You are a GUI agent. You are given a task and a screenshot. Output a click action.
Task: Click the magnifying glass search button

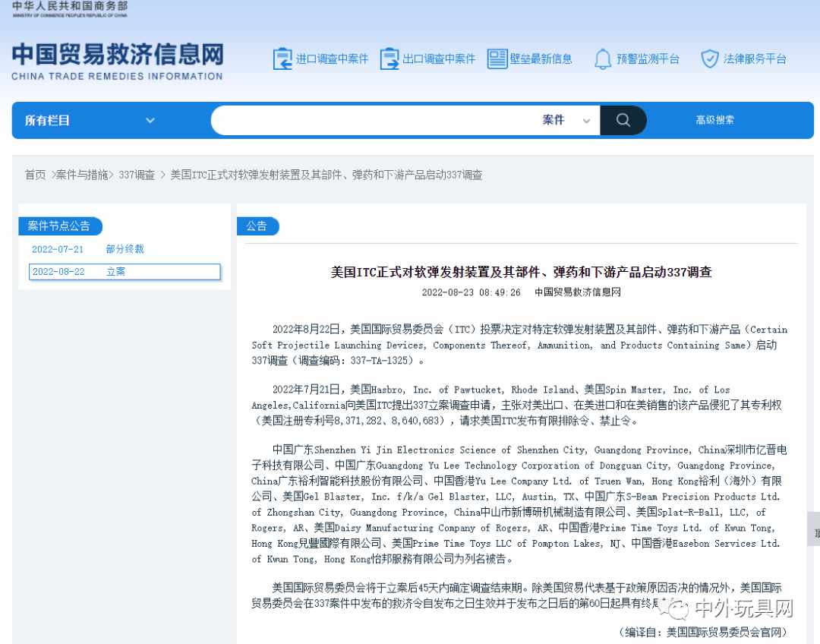[623, 120]
